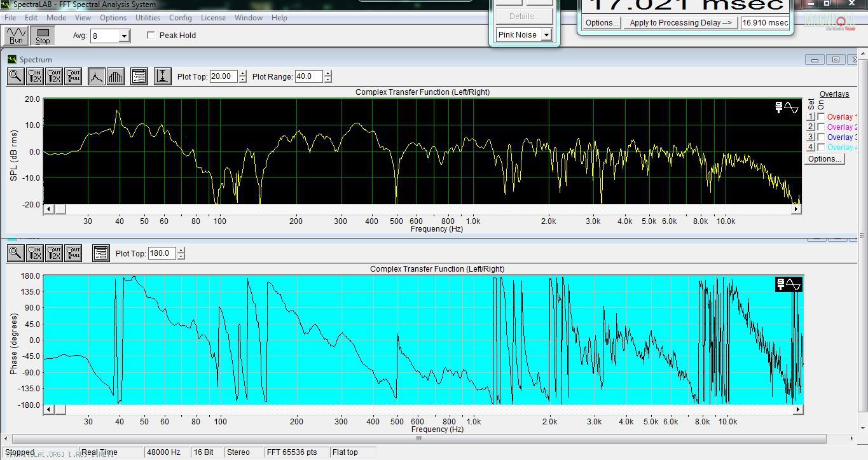Zoom in 2X on the Phase plot

coord(35,253)
